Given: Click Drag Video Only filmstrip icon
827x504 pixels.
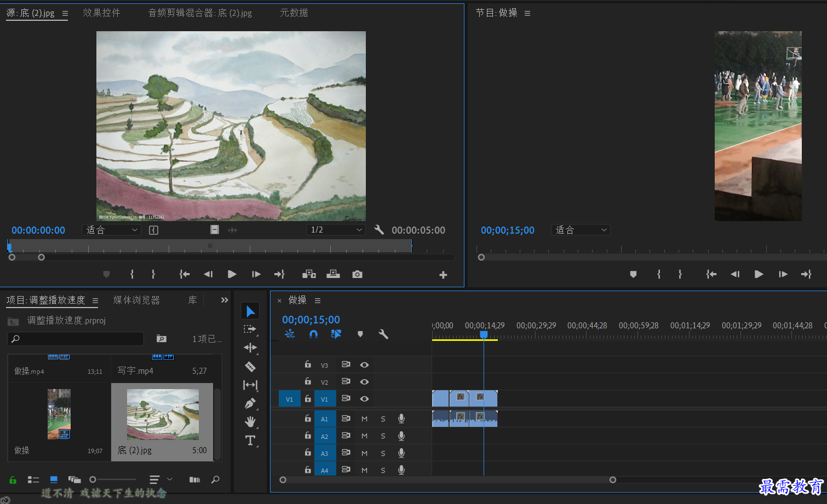Looking at the screenshot, I should 215,230.
